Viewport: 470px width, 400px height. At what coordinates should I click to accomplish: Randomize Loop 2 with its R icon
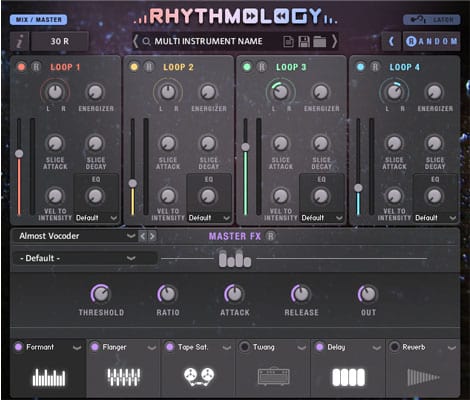pyautogui.click(x=149, y=67)
